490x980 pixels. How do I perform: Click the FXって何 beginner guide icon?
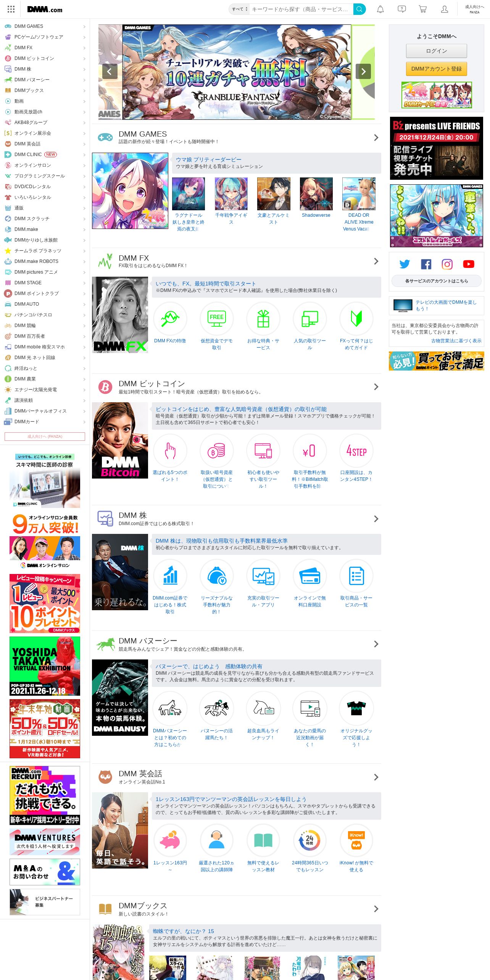pos(356,319)
